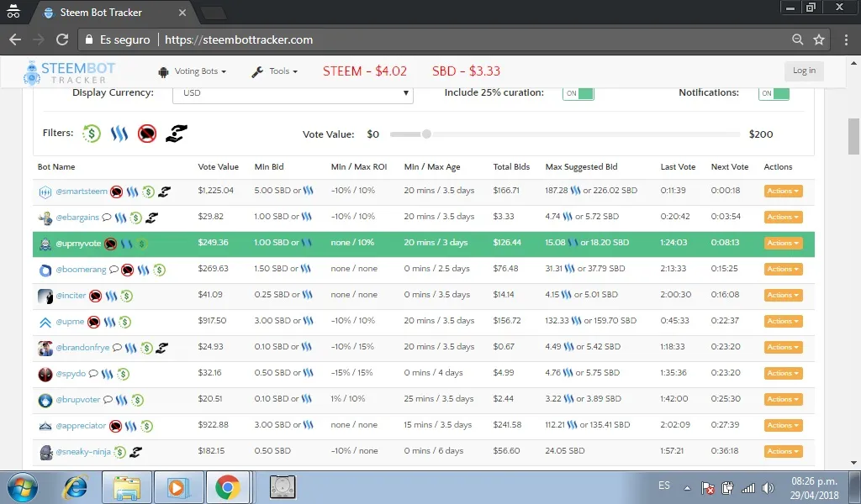The width and height of the screenshot is (861, 504).
Task: Open the @boomerang bot link
Action: 81,270
